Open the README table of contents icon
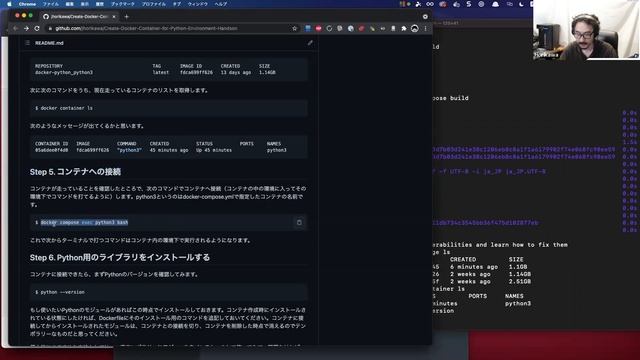Viewport: 640px width, 360px height. point(27,42)
